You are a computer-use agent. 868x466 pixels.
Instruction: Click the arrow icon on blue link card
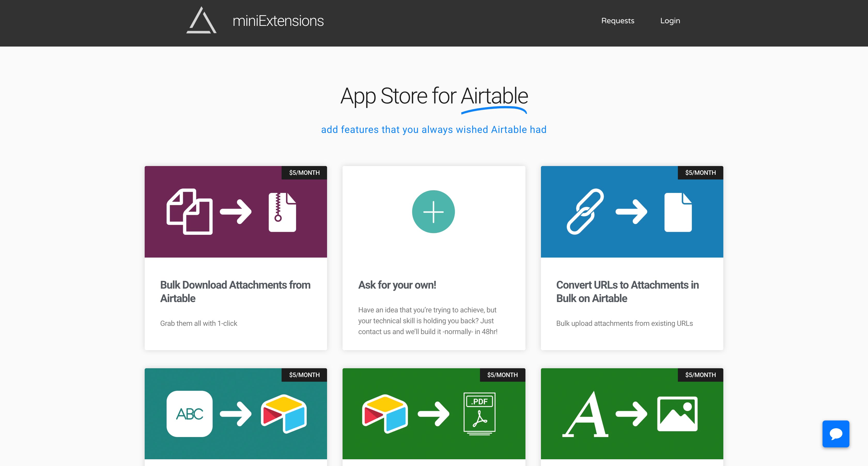[x=631, y=212]
